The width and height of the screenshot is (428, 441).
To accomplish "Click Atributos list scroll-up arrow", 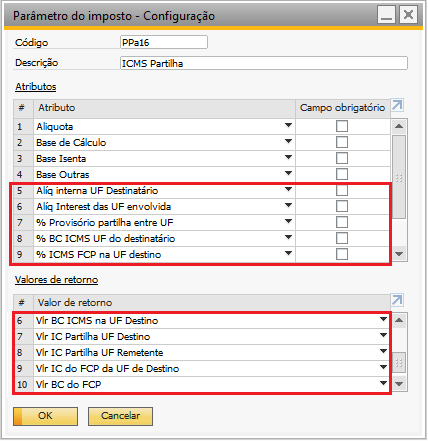I will 399,126.
